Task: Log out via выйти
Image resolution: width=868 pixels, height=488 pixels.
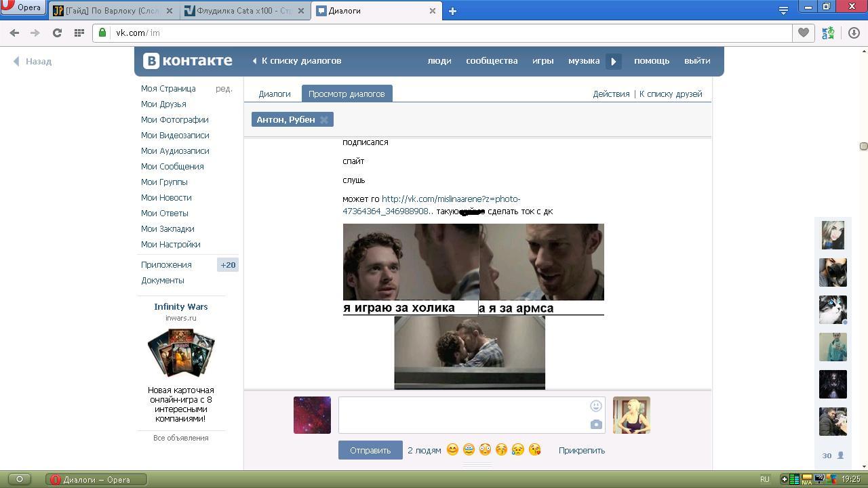Action: click(697, 61)
